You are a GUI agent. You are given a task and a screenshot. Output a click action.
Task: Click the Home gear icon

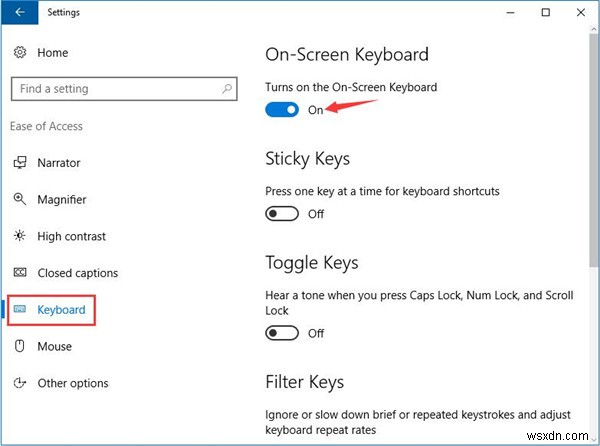pos(19,53)
